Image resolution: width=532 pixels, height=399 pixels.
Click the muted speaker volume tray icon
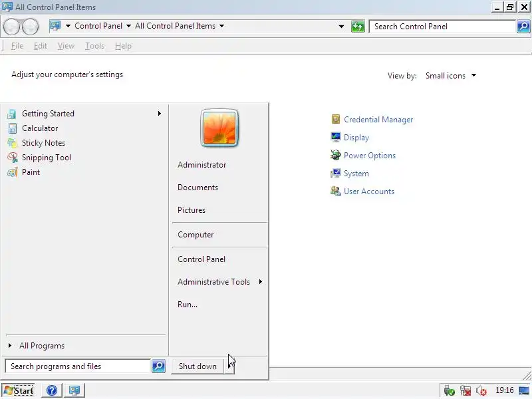click(x=481, y=390)
